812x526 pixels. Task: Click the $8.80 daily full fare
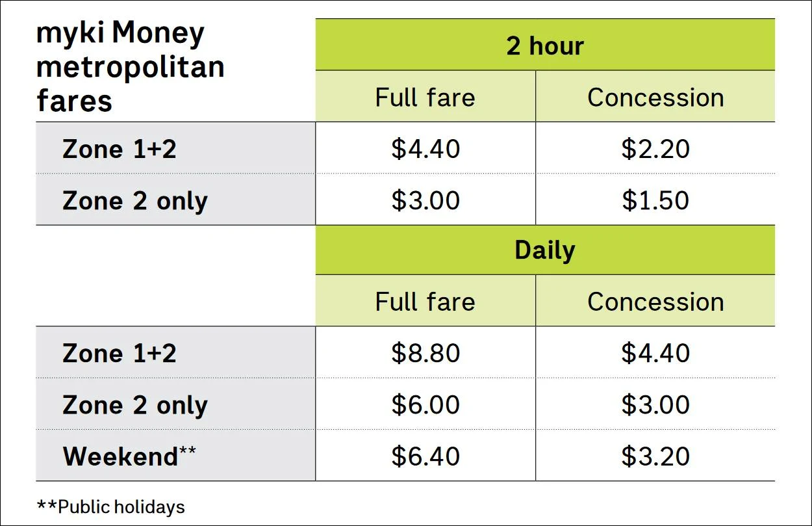point(425,353)
